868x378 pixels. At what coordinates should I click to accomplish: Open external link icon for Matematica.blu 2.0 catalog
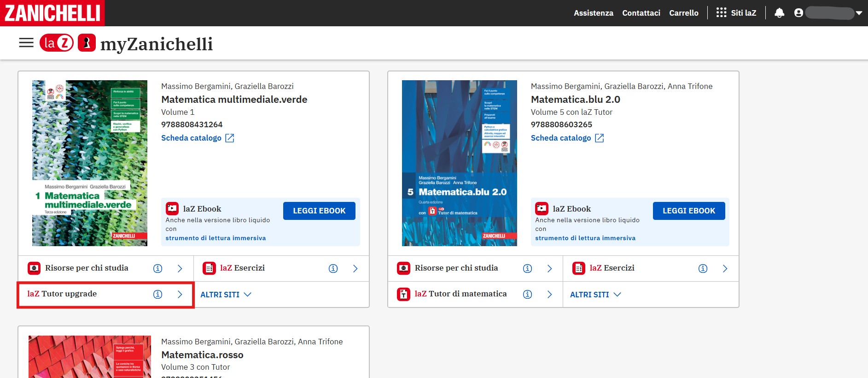[600, 138]
